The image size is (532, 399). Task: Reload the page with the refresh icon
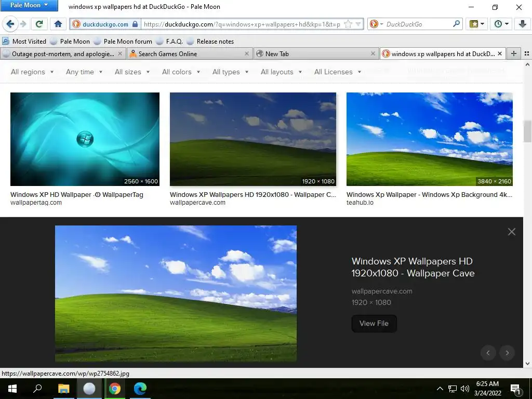tap(39, 24)
